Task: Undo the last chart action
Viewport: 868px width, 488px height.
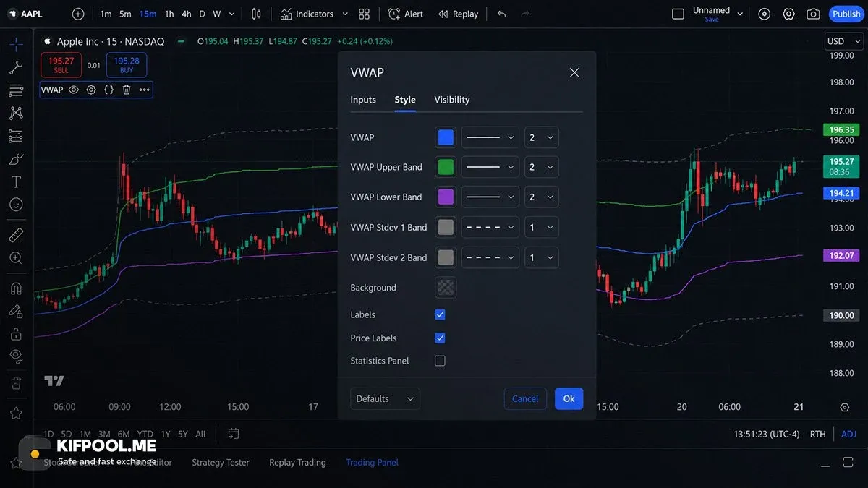Action: (501, 14)
